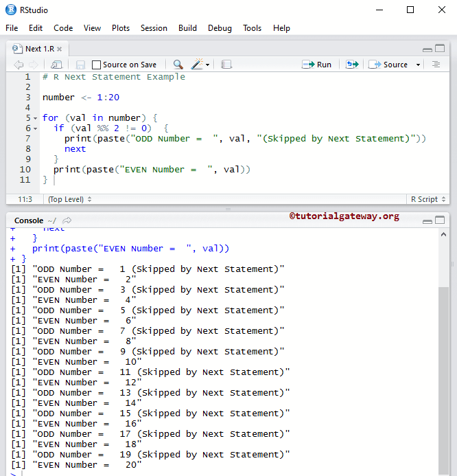Click the save document floppy icon

[x=80, y=65]
